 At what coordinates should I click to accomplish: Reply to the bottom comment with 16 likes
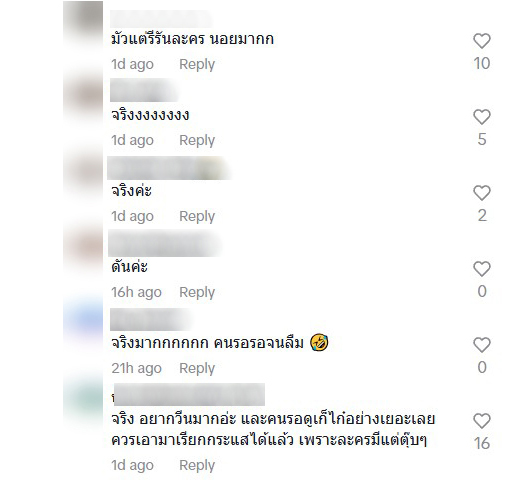point(197,465)
